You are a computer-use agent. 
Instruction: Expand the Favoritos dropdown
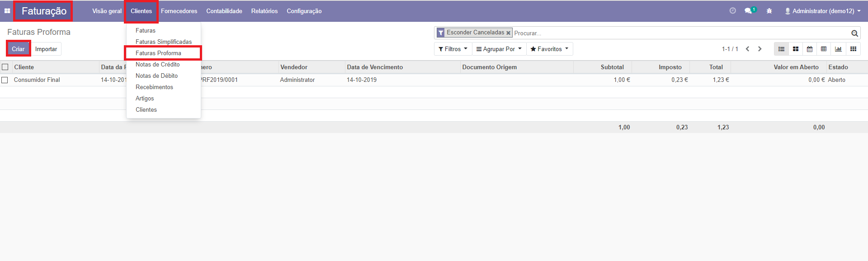[549, 49]
